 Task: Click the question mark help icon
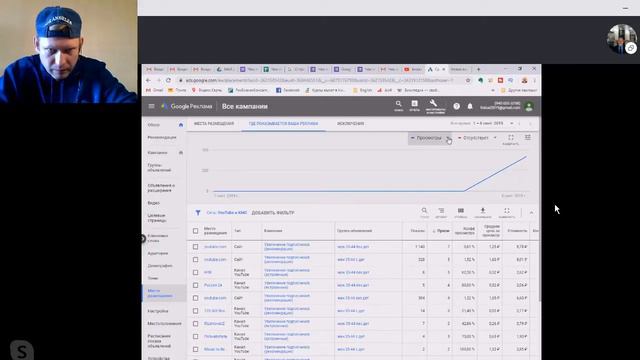[456, 106]
